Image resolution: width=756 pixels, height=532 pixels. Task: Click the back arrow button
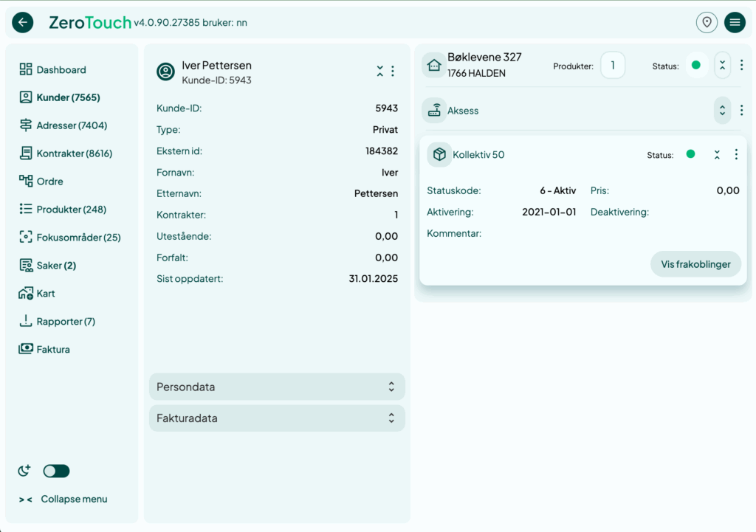pyautogui.click(x=23, y=22)
